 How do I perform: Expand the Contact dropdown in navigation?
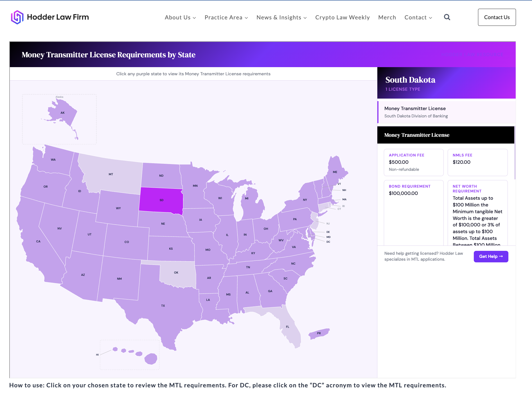(x=418, y=17)
